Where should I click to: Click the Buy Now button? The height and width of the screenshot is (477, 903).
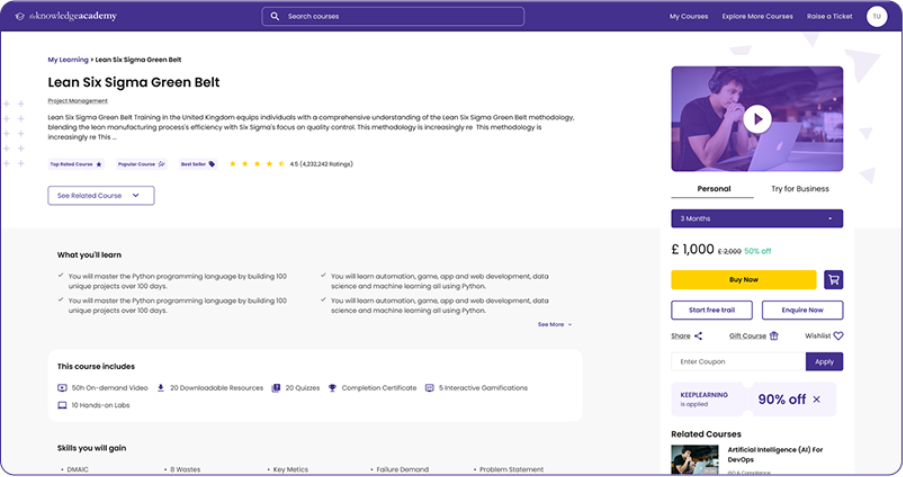click(x=743, y=280)
